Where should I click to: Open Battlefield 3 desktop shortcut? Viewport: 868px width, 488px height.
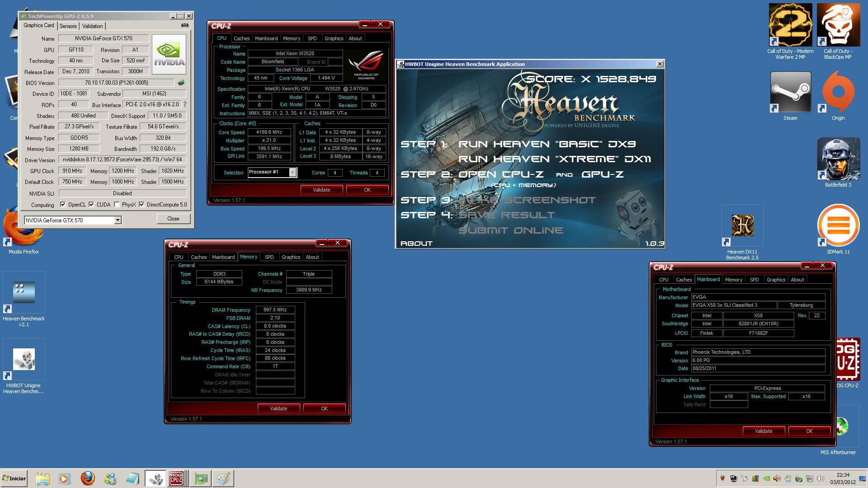pyautogui.click(x=838, y=163)
